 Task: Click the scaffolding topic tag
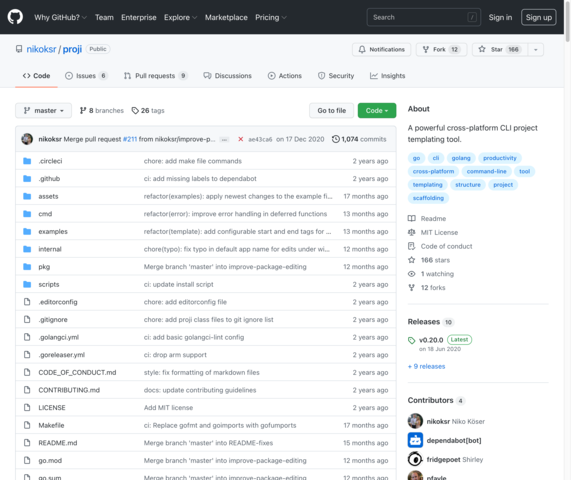[428, 198]
